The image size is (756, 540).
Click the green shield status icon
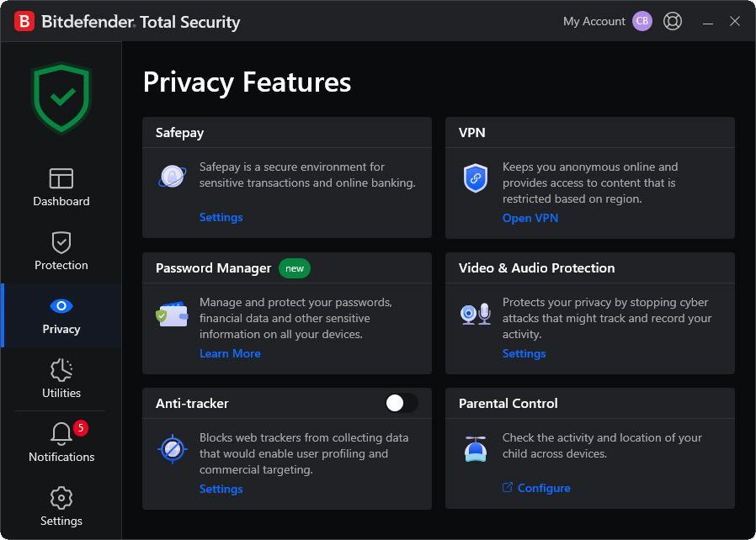[x=61, y=97]
